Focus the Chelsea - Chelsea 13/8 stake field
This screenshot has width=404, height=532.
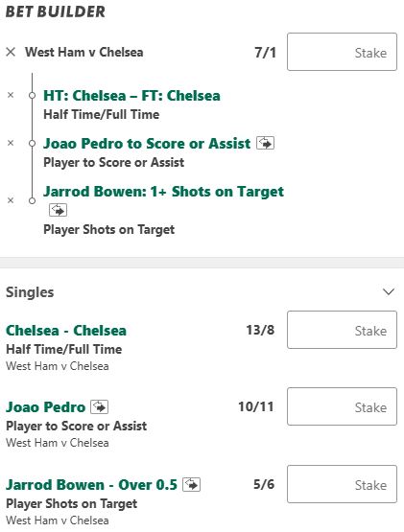(x=342, y=330)
